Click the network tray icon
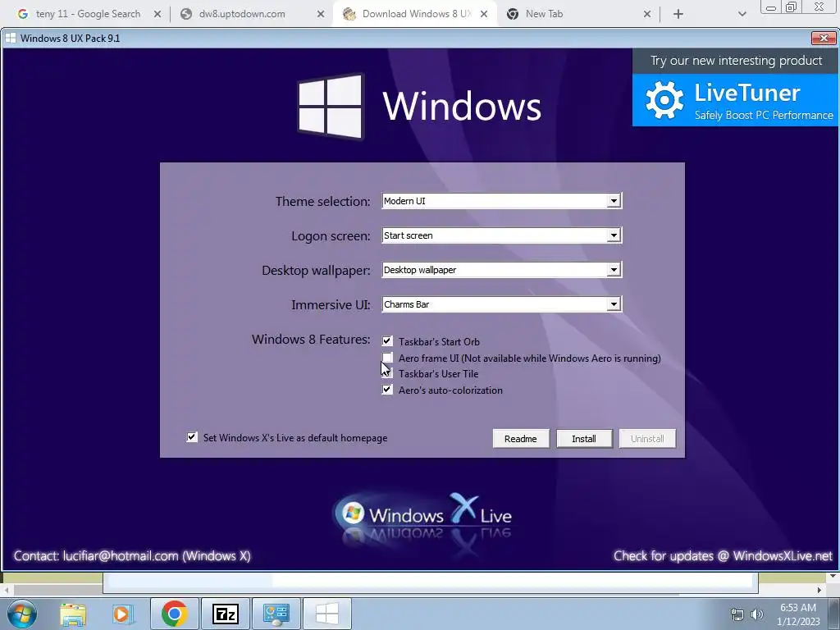 click(x=737, y=614)
